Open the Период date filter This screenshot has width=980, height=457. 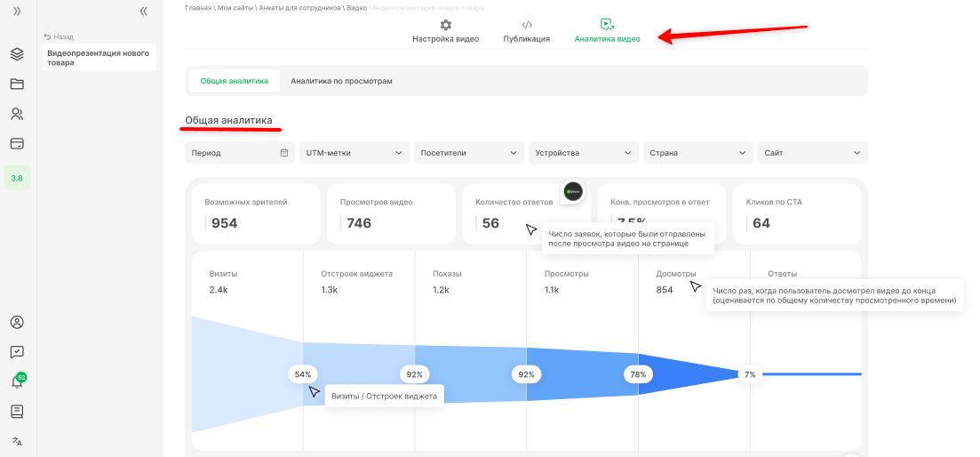point(240,153)
